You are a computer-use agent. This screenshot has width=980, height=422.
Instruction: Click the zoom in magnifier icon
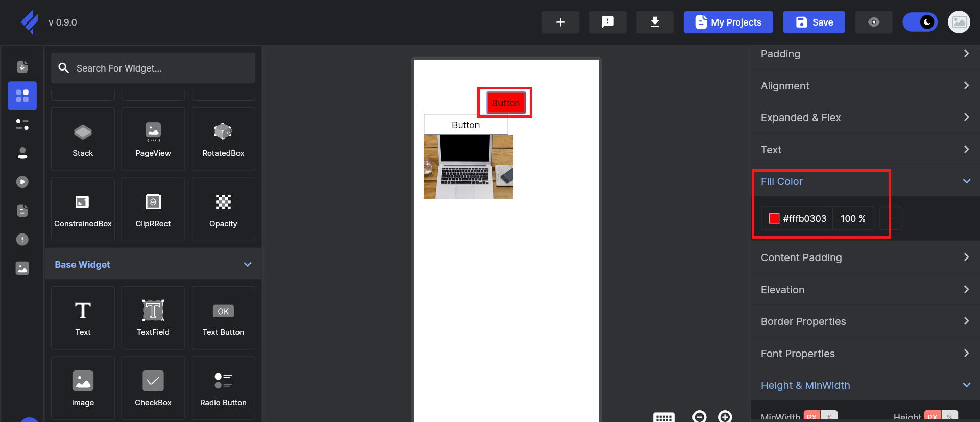(x=725, y=416)
